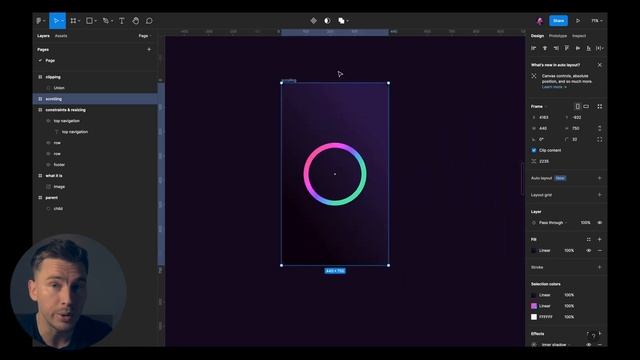This screenshot has height=360, width=640.
Task: Toggle Inner shadow effect visibility
Action: pyautogui.click(x=589, y=344)
